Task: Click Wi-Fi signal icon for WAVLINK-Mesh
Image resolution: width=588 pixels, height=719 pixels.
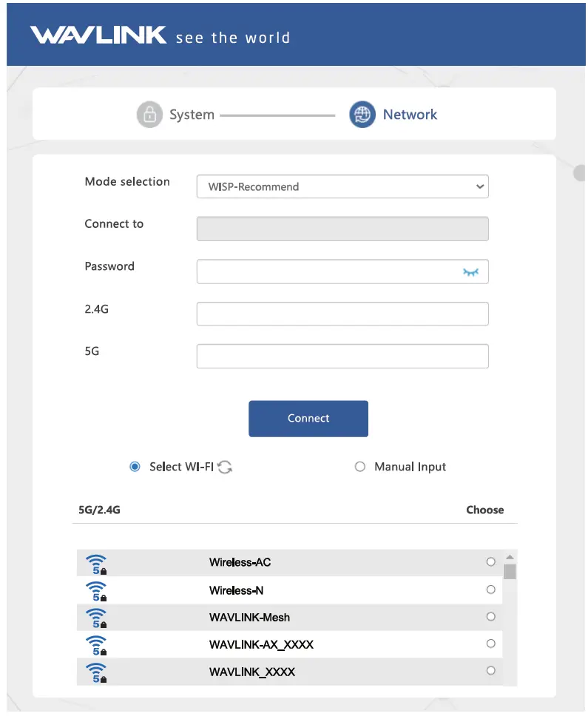Action: [96, 618]
